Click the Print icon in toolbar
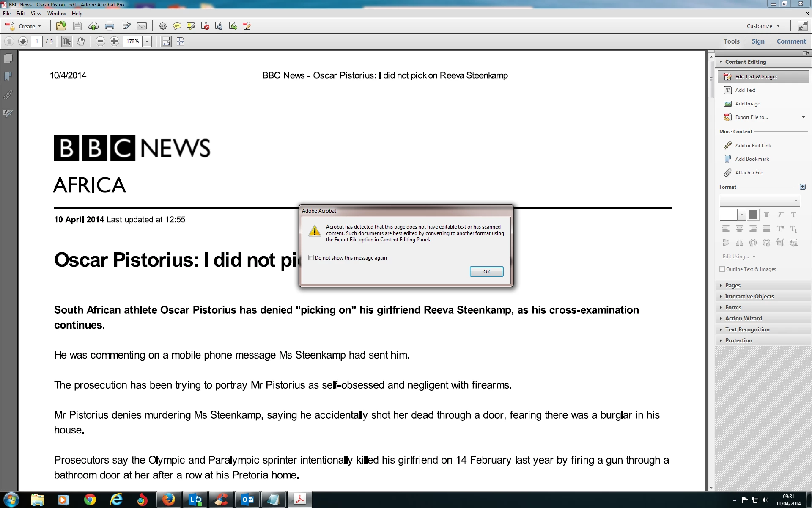 coord(110,26)
